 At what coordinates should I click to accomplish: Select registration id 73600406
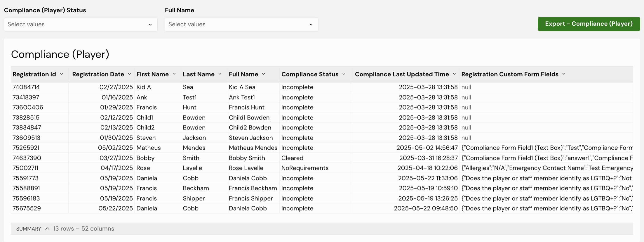coord(28,107)
